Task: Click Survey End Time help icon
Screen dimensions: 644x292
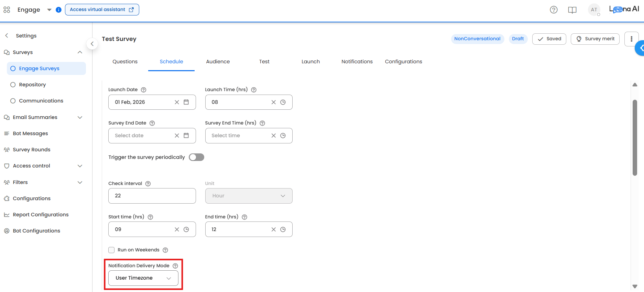Action: point(262,123)
